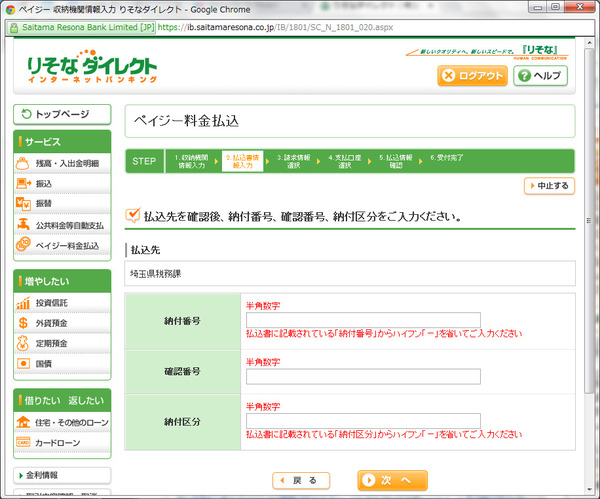
Task: Focus the 納付番号 input field
Action: [363, 320]
